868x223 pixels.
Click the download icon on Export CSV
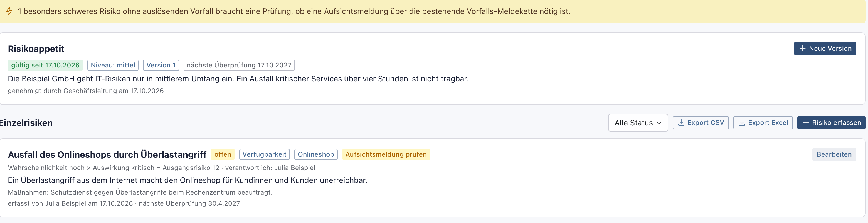click(681, 122)
